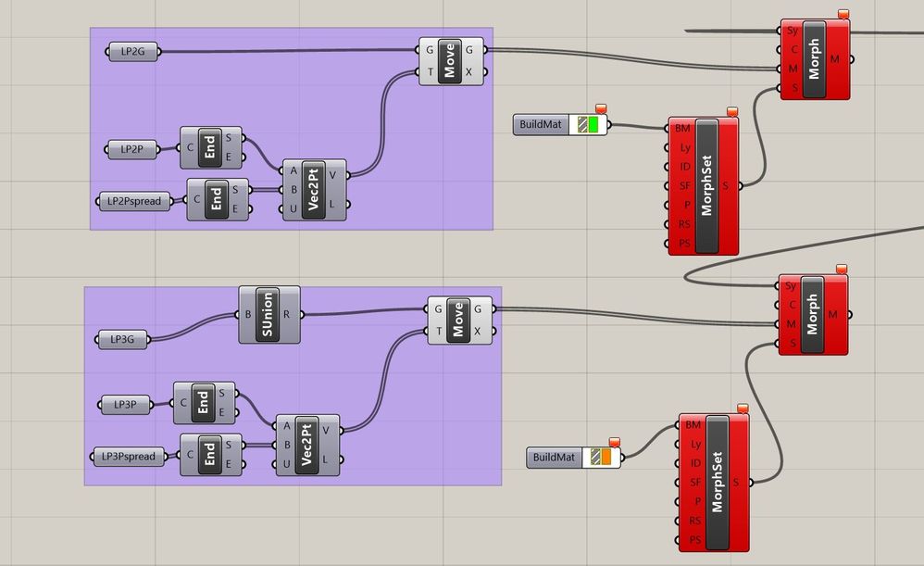Click the BM input on the upper MorphSet
The height and width of the screenshot is (566, 924).
[682, 129]
